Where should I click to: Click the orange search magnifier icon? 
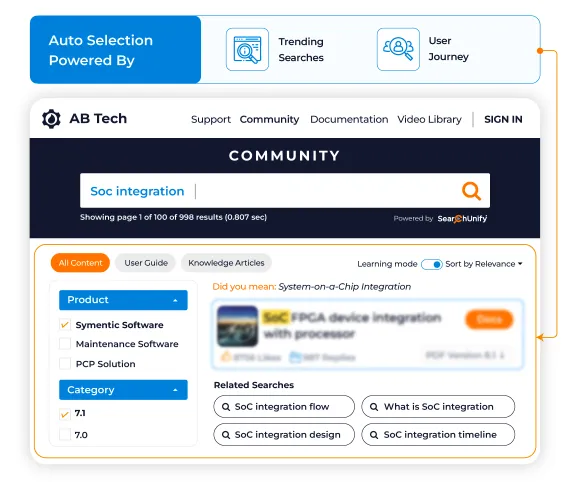[x=471, y=191]
